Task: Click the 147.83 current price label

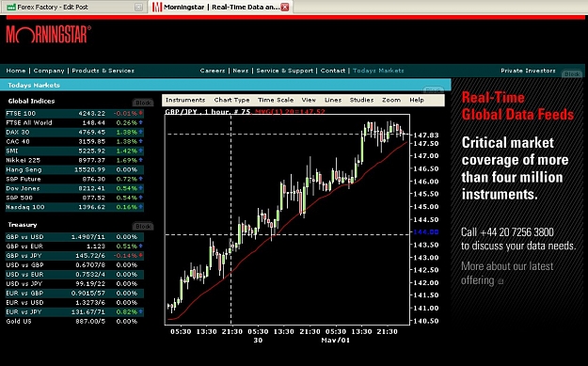Action: click(426, 135)
